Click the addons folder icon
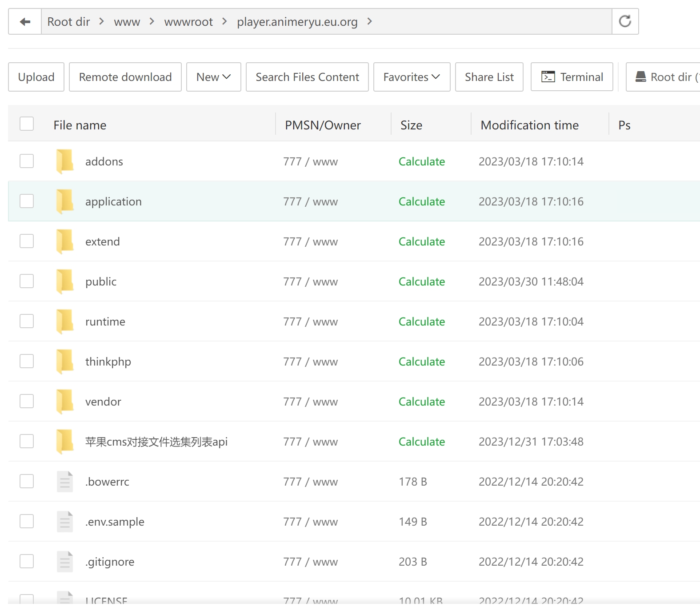The height and width of the screenshot is (607, 700). point(65,161)
